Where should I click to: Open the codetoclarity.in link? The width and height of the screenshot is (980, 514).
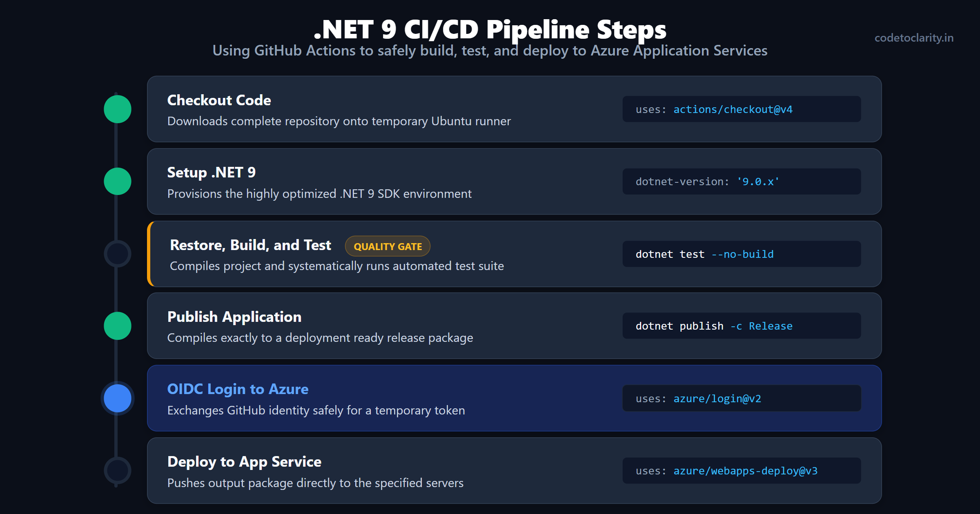914,38
